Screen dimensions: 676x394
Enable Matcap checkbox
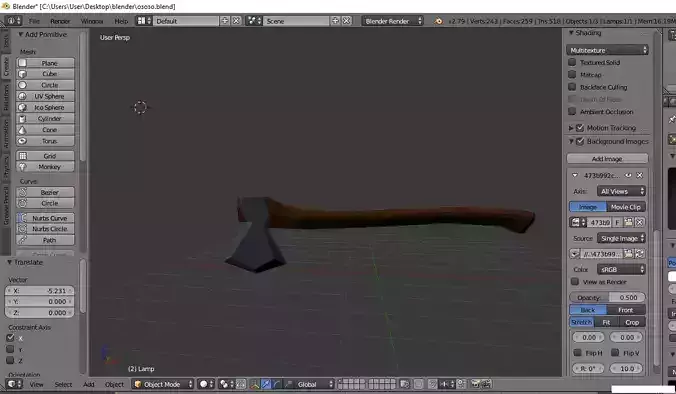click(x=572, y=75)
